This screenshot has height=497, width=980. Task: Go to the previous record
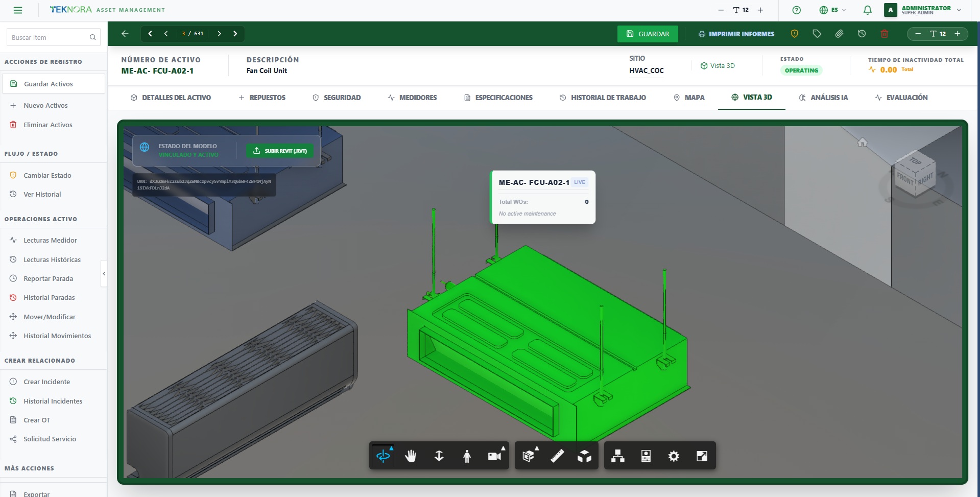pyautogui.click(x=166, y=34)
